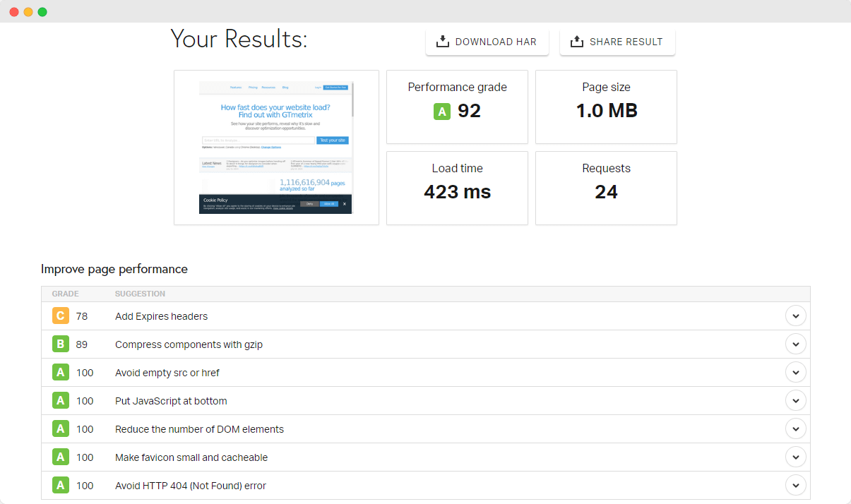Click the orange C grade badge
The width and height of the screenshot is (851, 504).
pos(61,316)
